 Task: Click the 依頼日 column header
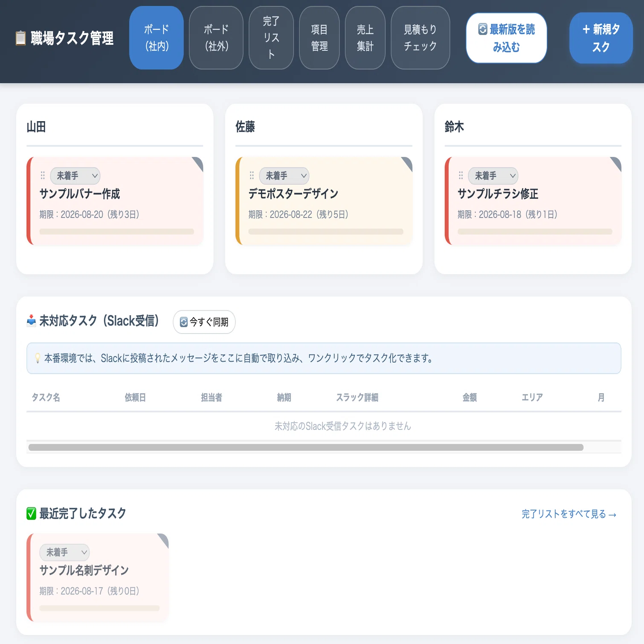tap(135, 397)
